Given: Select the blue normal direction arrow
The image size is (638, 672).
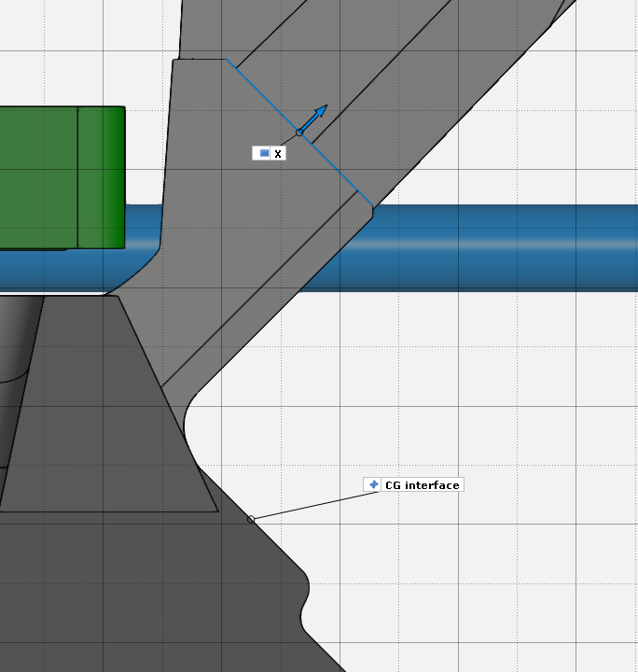Looking at the screenshot, I should (313, 119).
